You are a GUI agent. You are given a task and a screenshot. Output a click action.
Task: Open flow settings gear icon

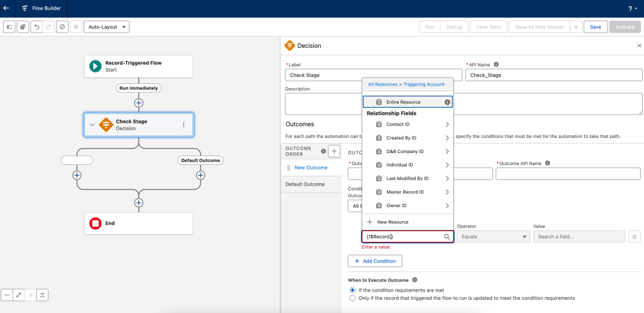(x=75, y=27)
